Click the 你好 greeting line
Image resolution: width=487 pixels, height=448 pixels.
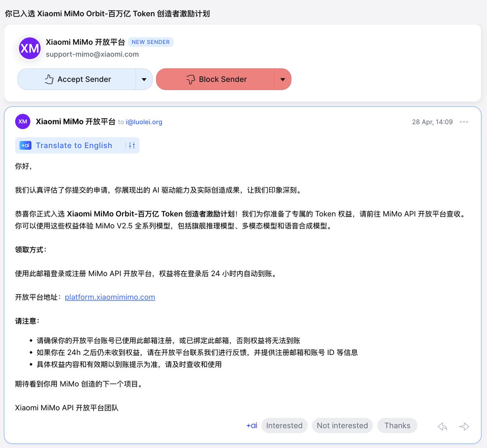pos(24,166)
